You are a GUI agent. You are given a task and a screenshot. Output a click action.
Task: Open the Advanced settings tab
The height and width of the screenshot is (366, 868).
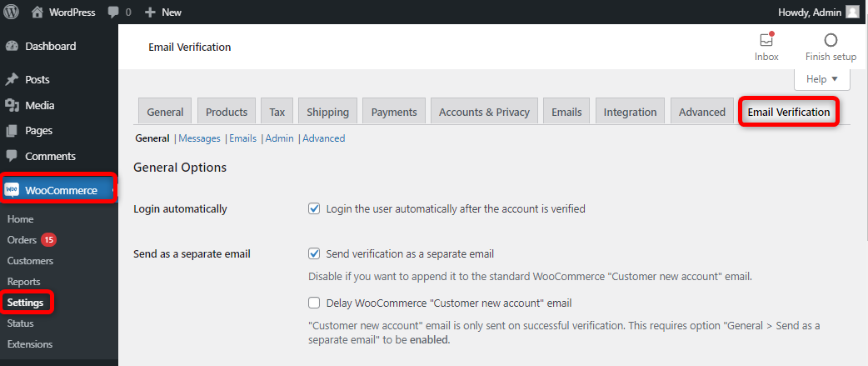[x=702, y=112]
